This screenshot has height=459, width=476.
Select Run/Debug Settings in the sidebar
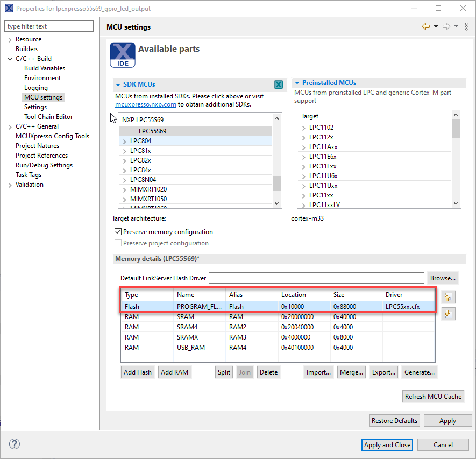(x=44, y=165)
